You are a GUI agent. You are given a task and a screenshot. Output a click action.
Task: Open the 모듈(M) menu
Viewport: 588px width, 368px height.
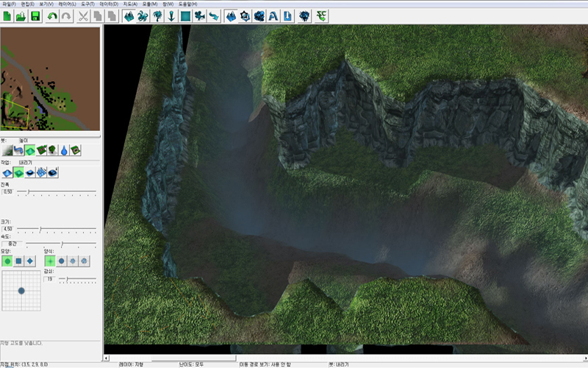click(x=150, y=4)
